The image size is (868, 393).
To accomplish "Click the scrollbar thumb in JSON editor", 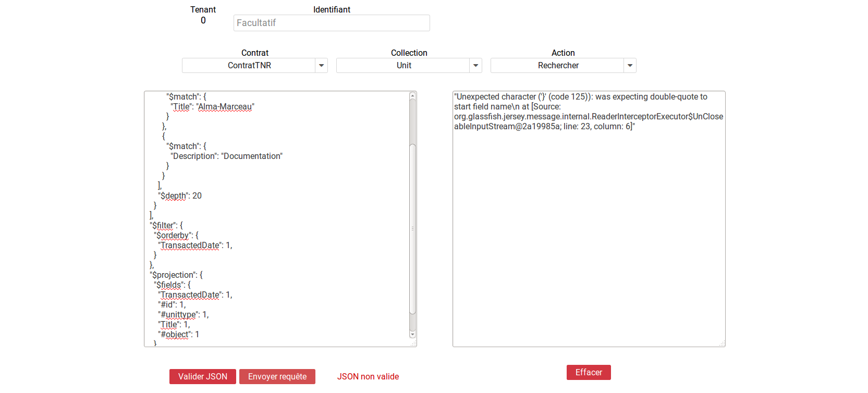I will click(412, 229).
